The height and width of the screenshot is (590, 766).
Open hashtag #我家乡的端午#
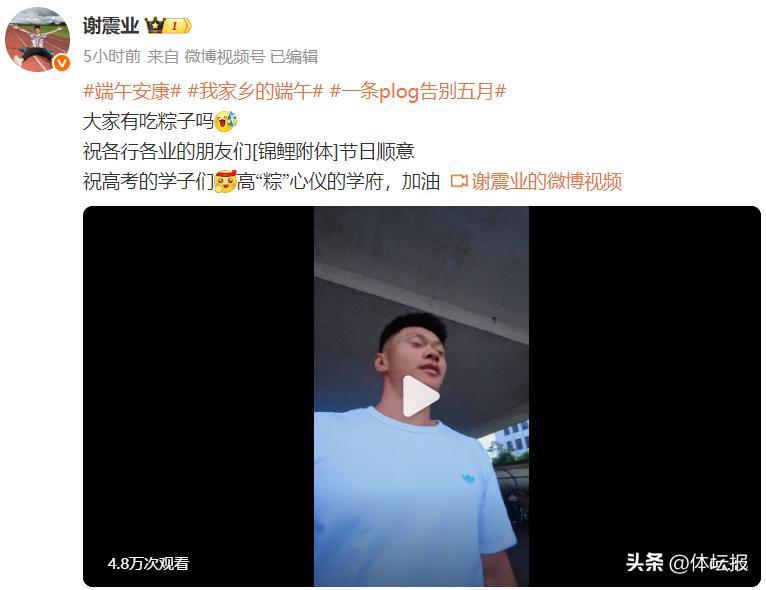(255, 91)
